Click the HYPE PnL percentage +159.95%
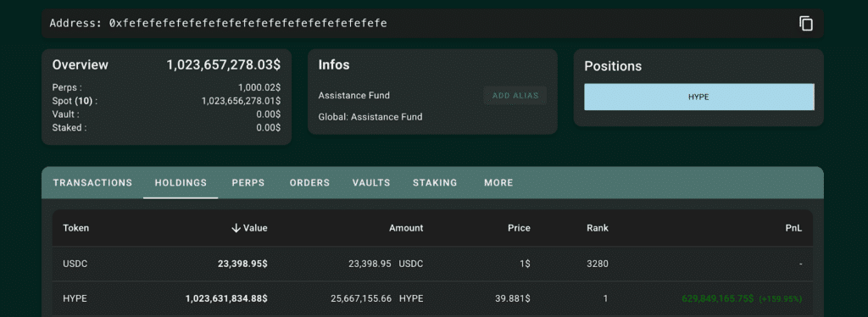The height and width of the screenshot is (317, 868). (780, 298)
